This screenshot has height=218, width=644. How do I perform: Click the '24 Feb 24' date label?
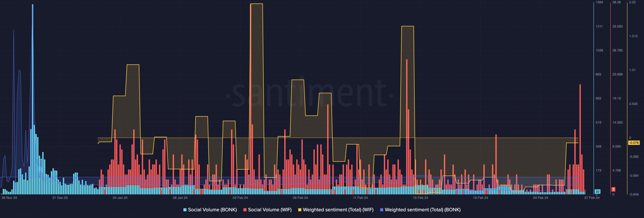[541, 198]
